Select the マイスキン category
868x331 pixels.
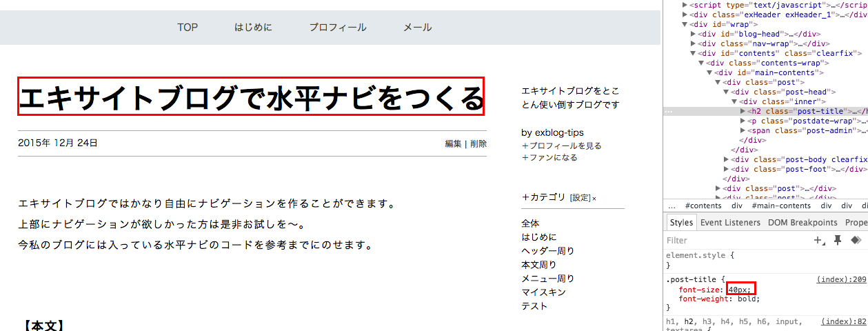tap(544, 292)
